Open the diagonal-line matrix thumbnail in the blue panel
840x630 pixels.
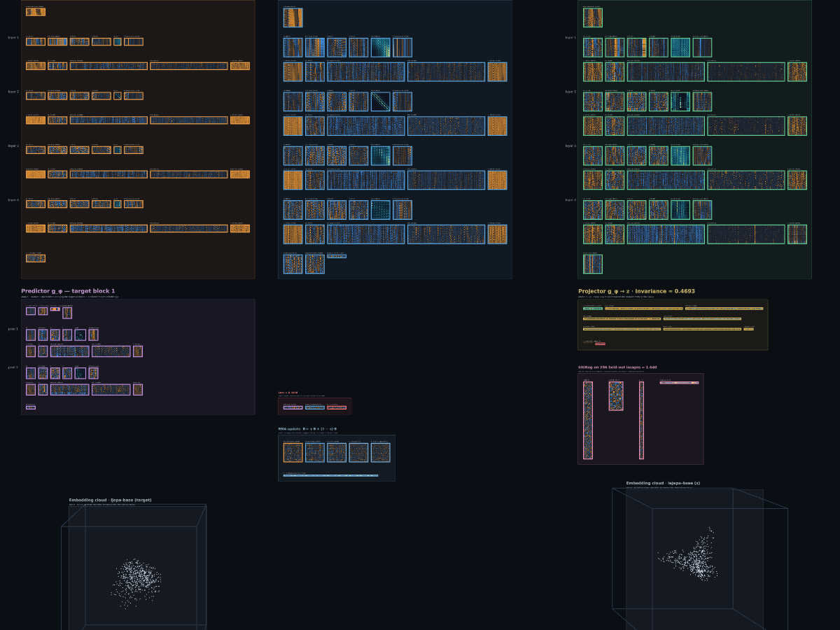380,101
